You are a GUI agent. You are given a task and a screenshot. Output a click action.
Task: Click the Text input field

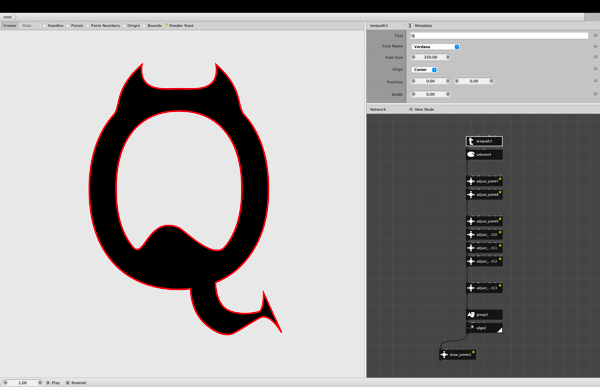tap(499, 36)
